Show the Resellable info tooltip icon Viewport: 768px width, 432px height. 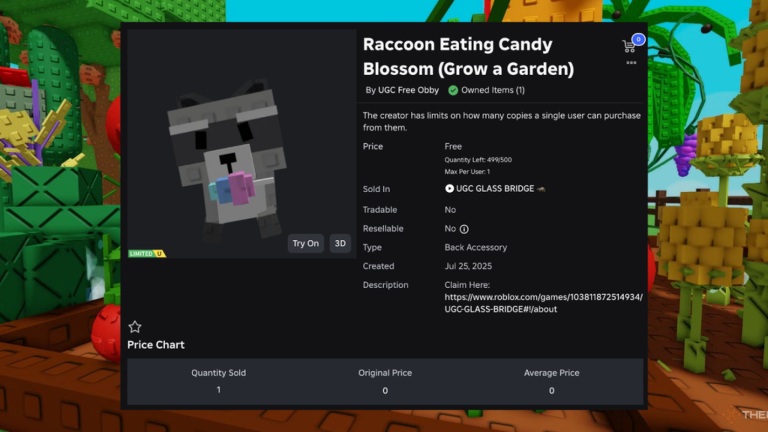click(464, 229)
